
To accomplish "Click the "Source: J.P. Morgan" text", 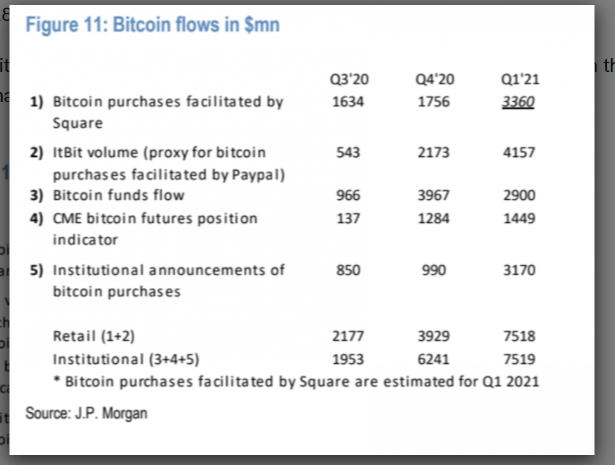I will pos(86,412).
